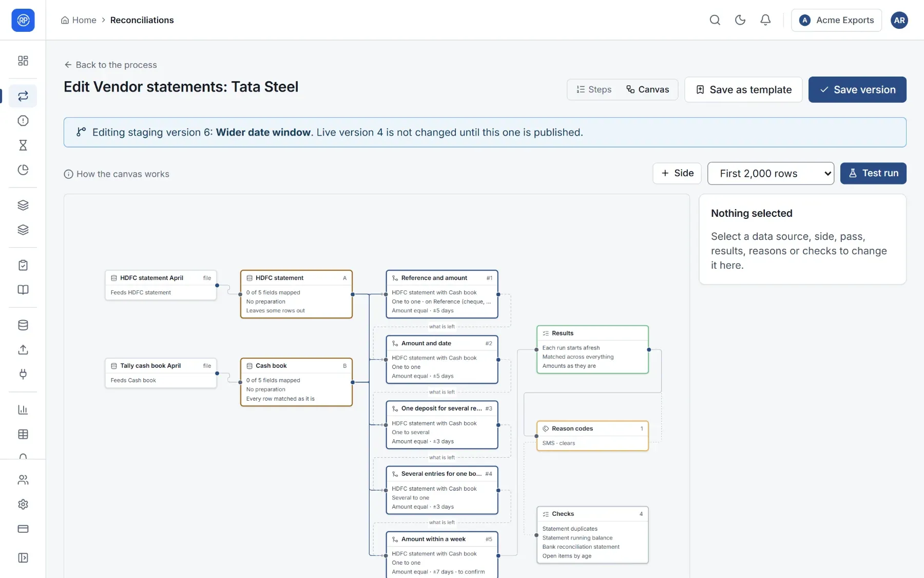924x578 pixels.
Task: Open the table sidebar icon
Action: (x=23, y=435)
